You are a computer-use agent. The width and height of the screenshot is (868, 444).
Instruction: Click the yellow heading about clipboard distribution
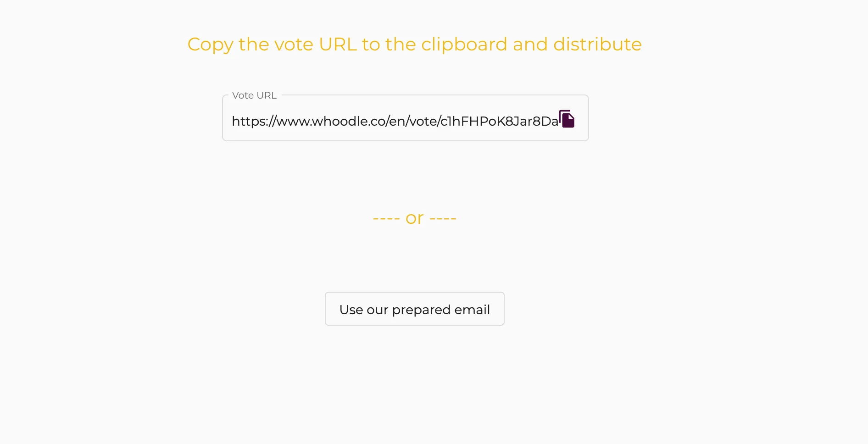pyautogui.click(x=414, y=44)
